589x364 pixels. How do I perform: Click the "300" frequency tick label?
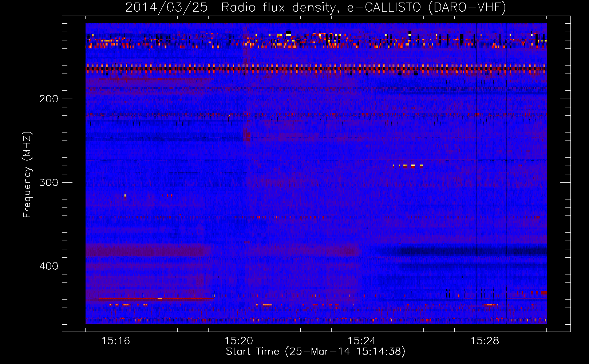click(x=49, y=182)
